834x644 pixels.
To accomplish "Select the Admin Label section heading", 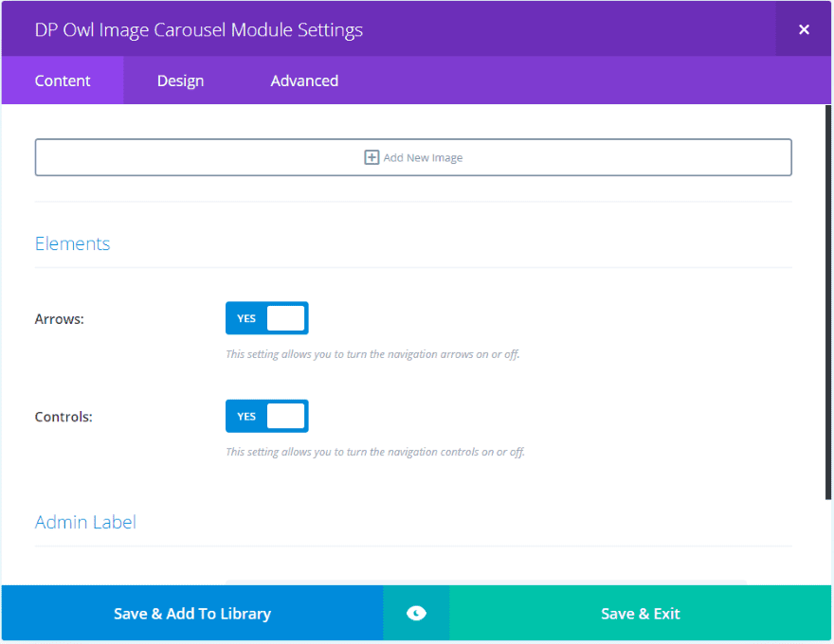I will click(85, 522).
